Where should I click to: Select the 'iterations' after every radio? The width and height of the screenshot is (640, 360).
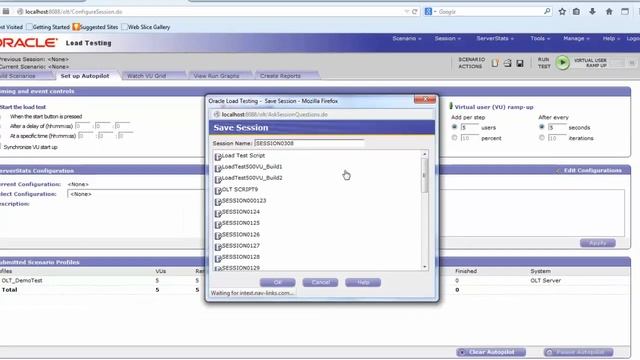pyautogui.click(x=542, y=138)
